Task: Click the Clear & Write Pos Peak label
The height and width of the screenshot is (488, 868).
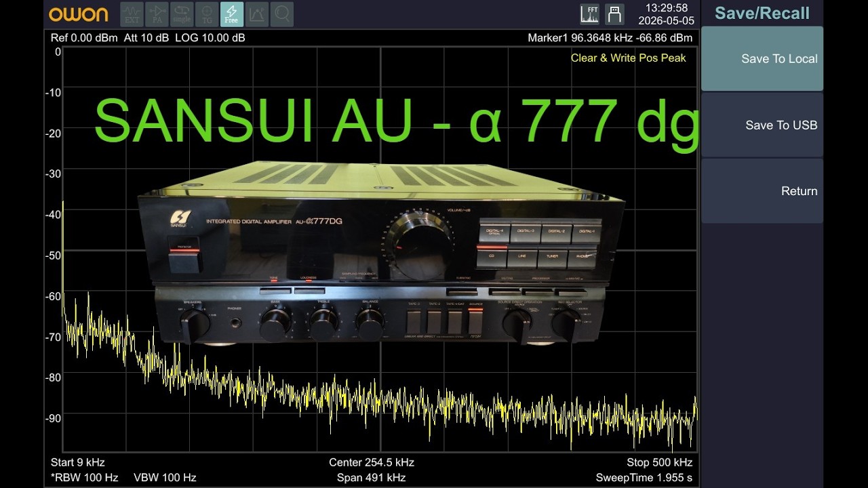Action: click(x=628, y=58)
